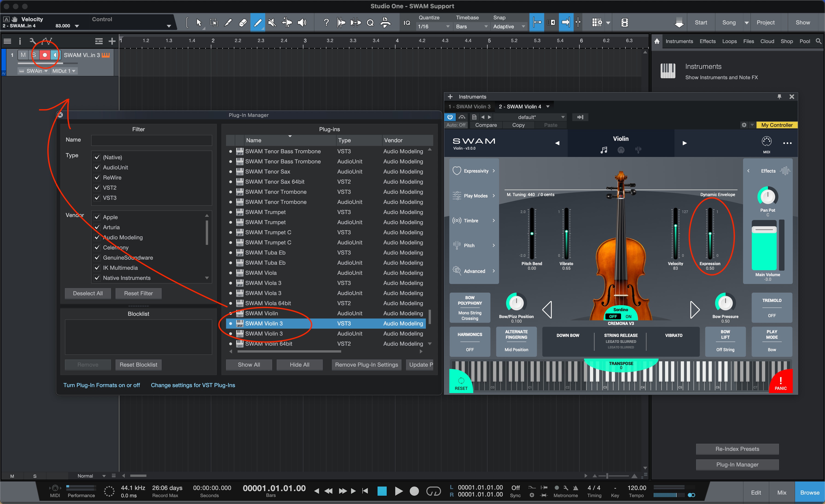Screen dimensions: 825x504
Task: Click Change settings for VST Plug-Ins link
Action: 193,385
